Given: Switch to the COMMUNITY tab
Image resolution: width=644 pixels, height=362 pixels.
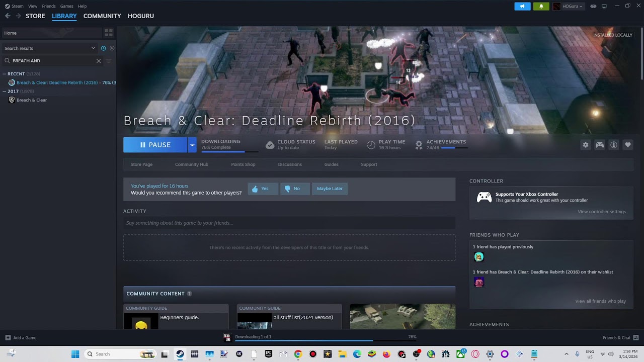Looking at the screenshot, I should tap(102, 16).
